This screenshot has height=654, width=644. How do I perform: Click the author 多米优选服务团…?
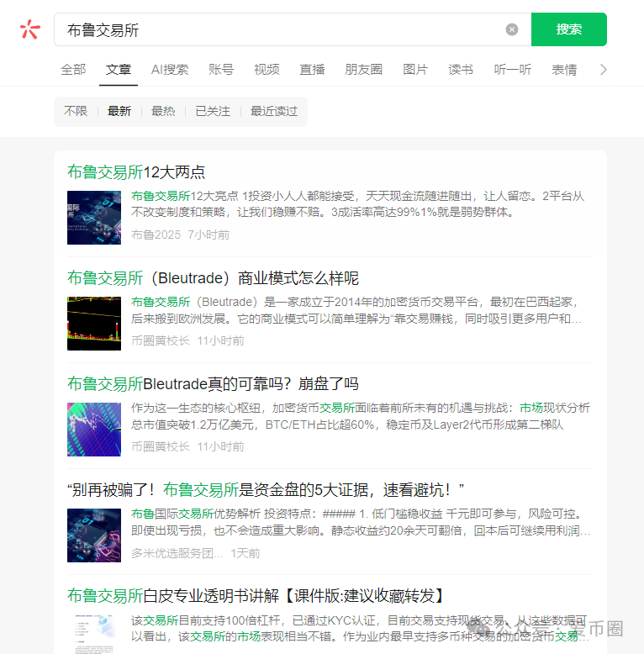tap(177, 553)
